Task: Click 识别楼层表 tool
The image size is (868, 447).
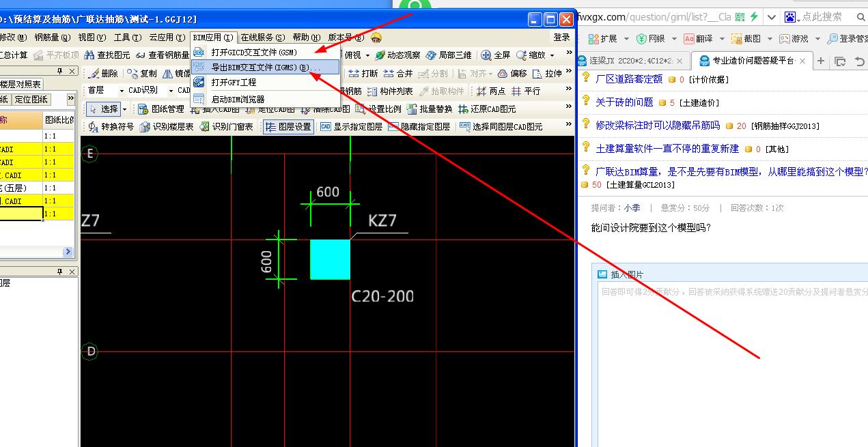Action: 167,126
